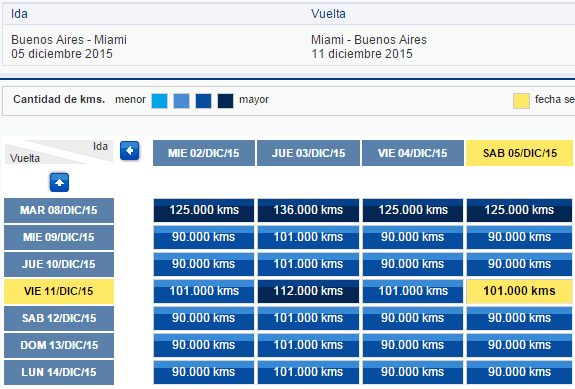Pick 101.000 kms for JUE 03 and DOM 13
The height and width of the screenshot is (389, 575).
tap(308, 345)
